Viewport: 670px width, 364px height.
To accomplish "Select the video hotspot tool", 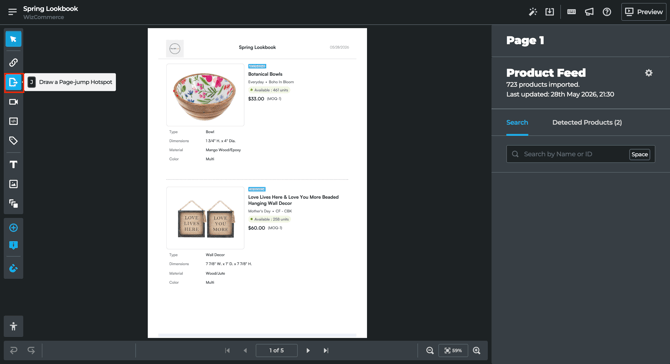I will (x=13, y=102).
